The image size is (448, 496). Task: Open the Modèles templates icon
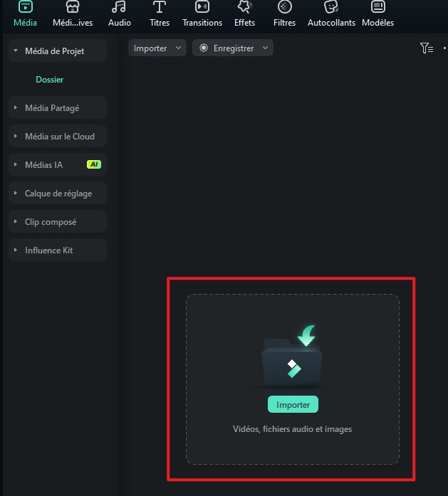[x=377, y=6]
